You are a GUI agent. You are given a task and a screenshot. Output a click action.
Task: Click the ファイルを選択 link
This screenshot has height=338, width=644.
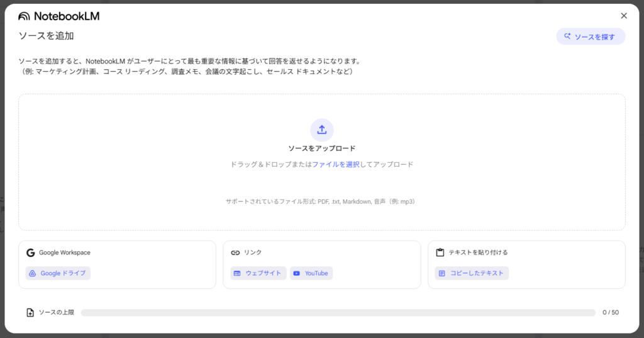pos(336,164)
